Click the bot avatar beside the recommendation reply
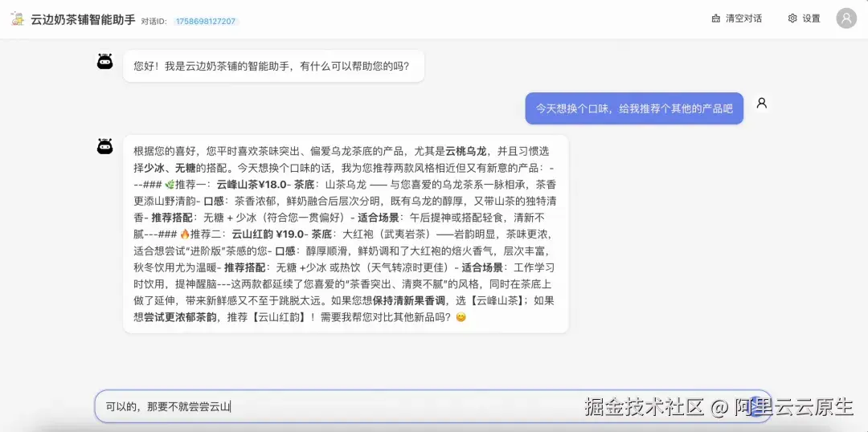Image resolution: width=868 pixels, height=432 pixels. [105, 147]
